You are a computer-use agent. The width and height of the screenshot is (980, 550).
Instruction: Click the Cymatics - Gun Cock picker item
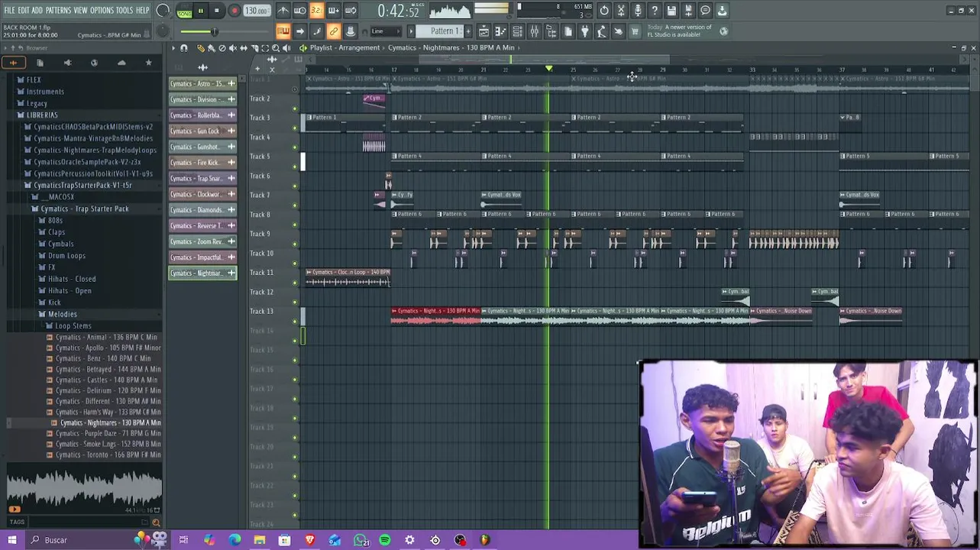[x=202, y=131]
